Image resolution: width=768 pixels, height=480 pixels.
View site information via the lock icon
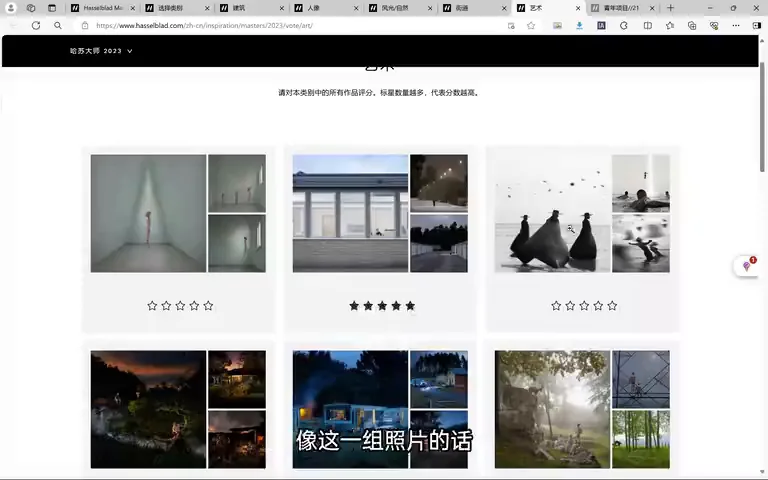point(85,25)
